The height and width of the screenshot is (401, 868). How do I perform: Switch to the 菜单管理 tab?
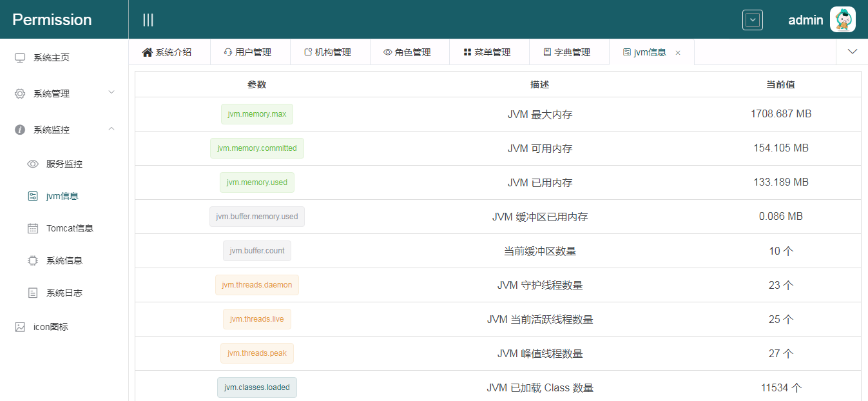coord(489,52)
